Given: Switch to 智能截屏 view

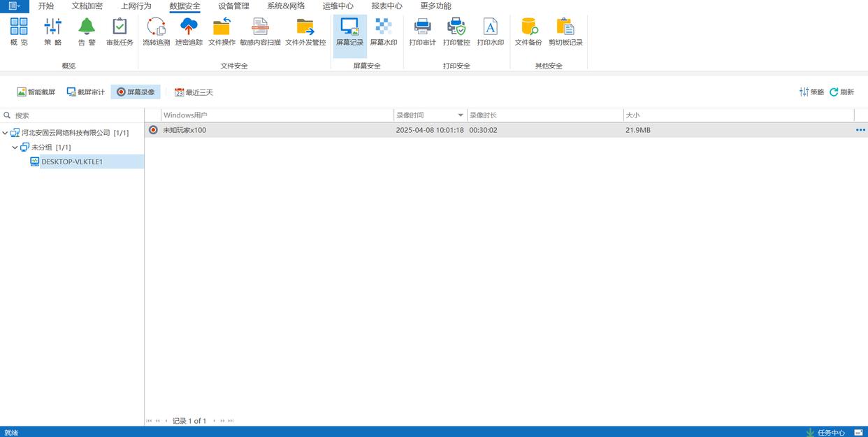Looking at the screenshot, I should tap(36, 92).
